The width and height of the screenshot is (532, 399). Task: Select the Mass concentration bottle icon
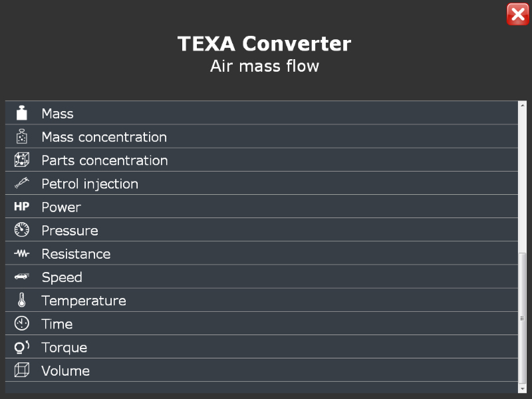click(22, 136)
